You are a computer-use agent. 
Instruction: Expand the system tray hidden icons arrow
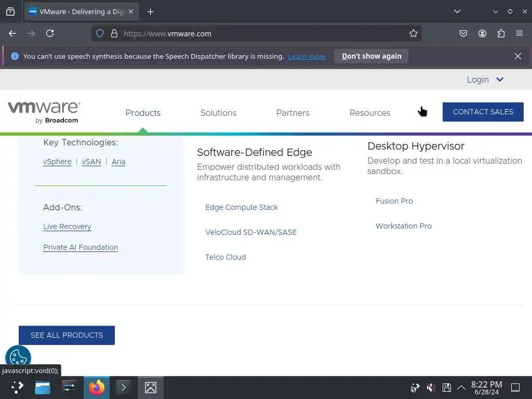[x=461, y=388]
